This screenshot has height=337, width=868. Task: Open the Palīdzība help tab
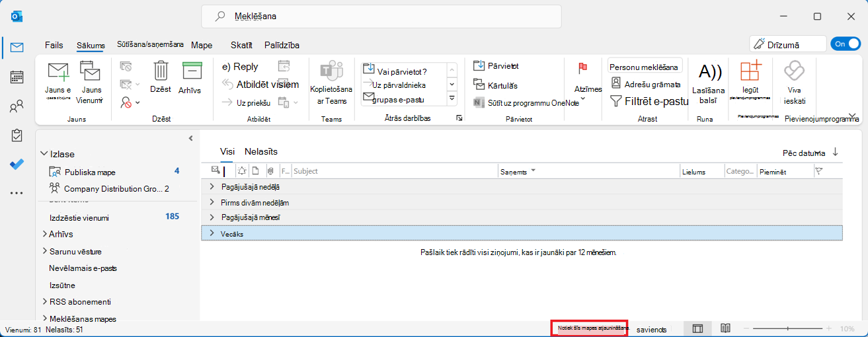(x=282, y=45)
